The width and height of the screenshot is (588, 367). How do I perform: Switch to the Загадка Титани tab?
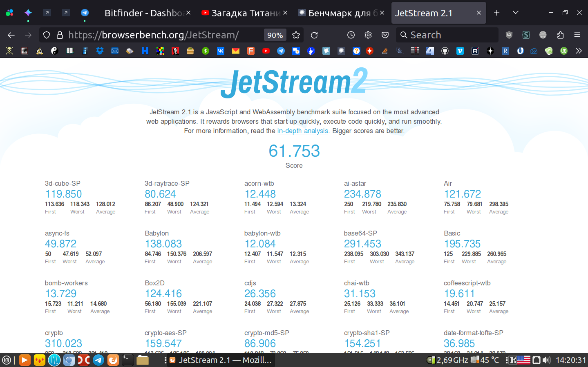244,13
